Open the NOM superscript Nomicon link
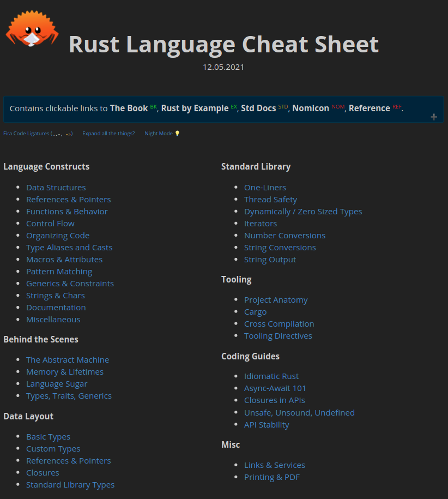This screenshot has height=499, width=448. point(338,106)
